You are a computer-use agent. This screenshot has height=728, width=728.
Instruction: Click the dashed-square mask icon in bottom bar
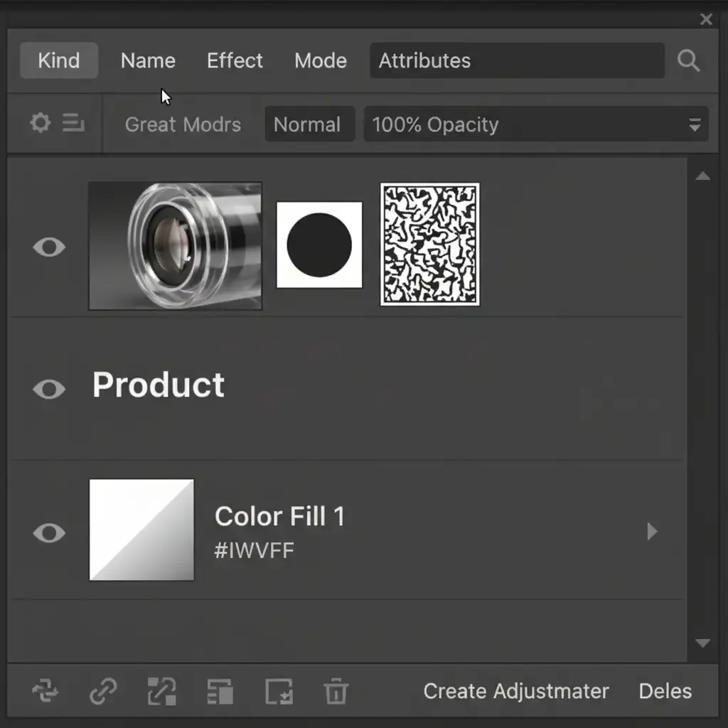click(x=161, y=690)
